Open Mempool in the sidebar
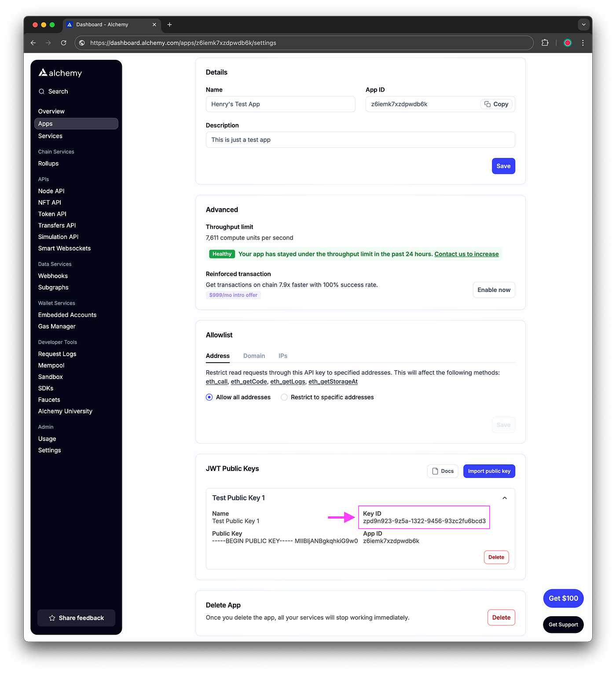Viewport: 616px width, 673px height. point(51,365)
